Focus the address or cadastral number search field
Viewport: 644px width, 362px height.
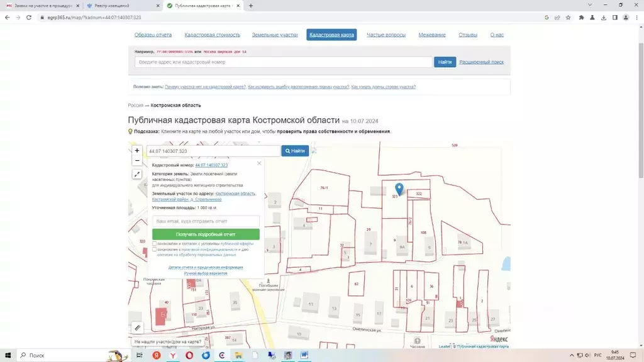click(x=284, y=62)
